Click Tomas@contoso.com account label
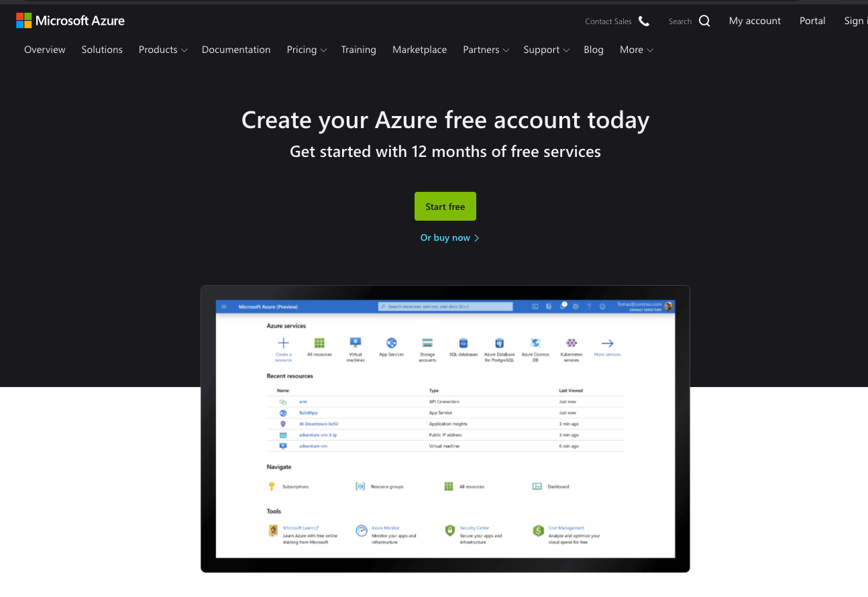This screenshot has height=597, width=868. tap(639, 304)
